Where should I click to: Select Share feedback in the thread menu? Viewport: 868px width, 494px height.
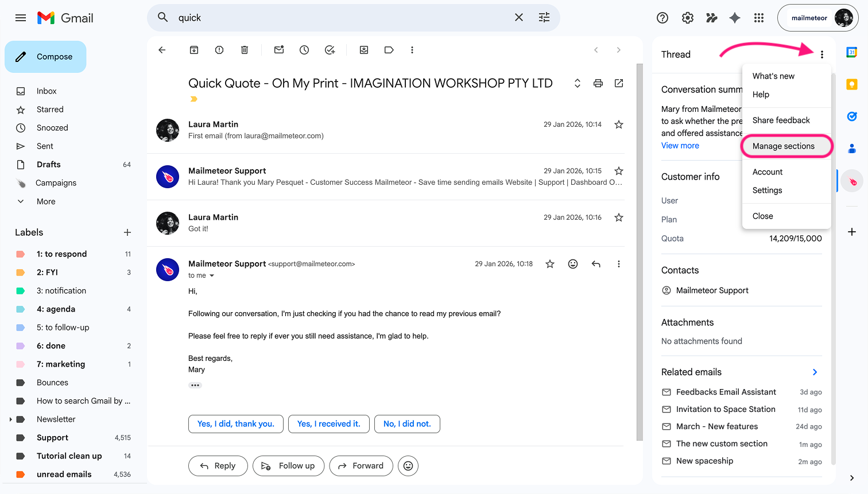781,120
